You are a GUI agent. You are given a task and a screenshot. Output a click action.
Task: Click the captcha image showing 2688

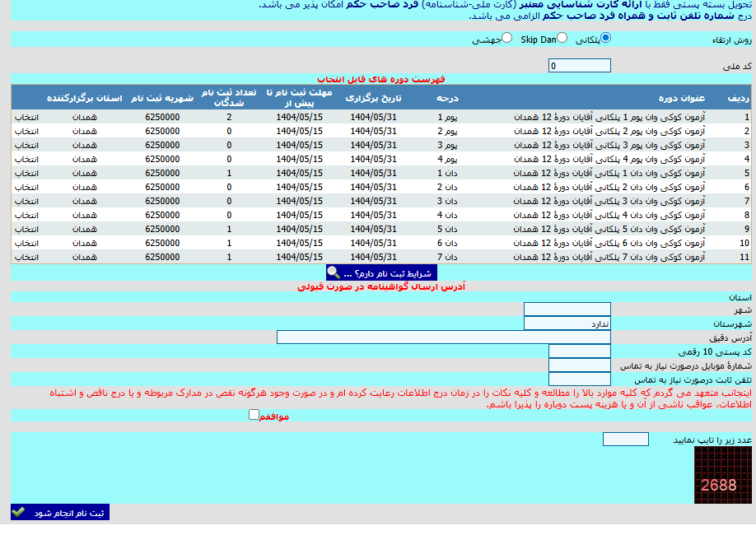coord(723,475)
